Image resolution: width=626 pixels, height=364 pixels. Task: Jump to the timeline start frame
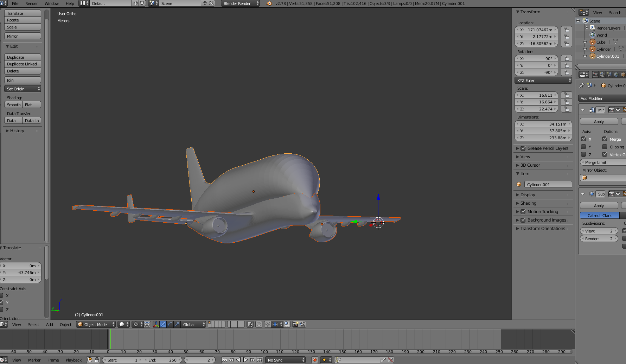(224, 360)
